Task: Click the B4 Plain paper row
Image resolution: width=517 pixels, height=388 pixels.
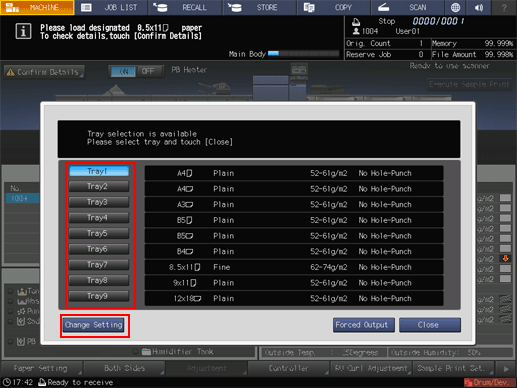Action: (x=294, y=252)
